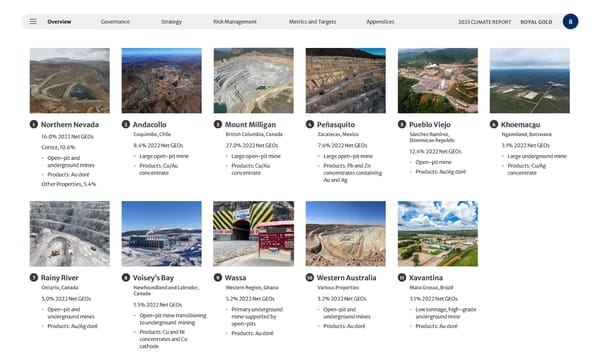600x364 pixels.
Task: Click the text "Mato Grosso, Brazil"
Action: tap(431, 287)
